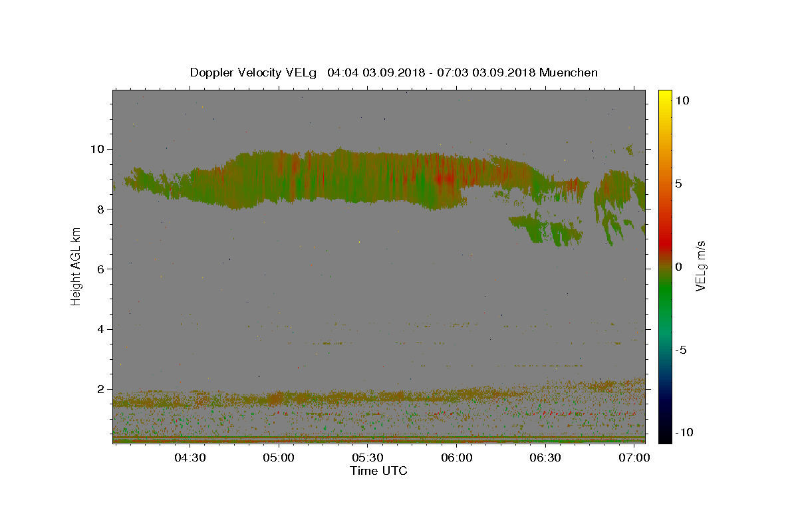Image resolution: width=798 pixels, height=532 pixels.
Task: Click the colorbar value 10 label
Action: (682, 100)
